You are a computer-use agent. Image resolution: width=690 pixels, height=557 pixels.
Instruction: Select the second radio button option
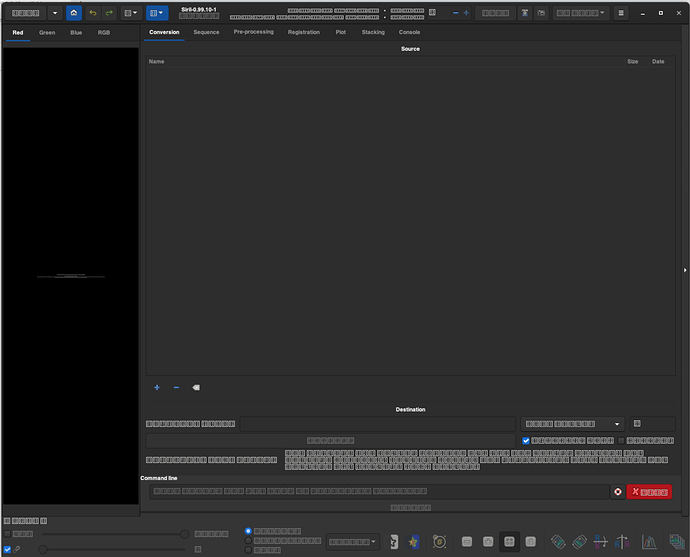[248, 541]
